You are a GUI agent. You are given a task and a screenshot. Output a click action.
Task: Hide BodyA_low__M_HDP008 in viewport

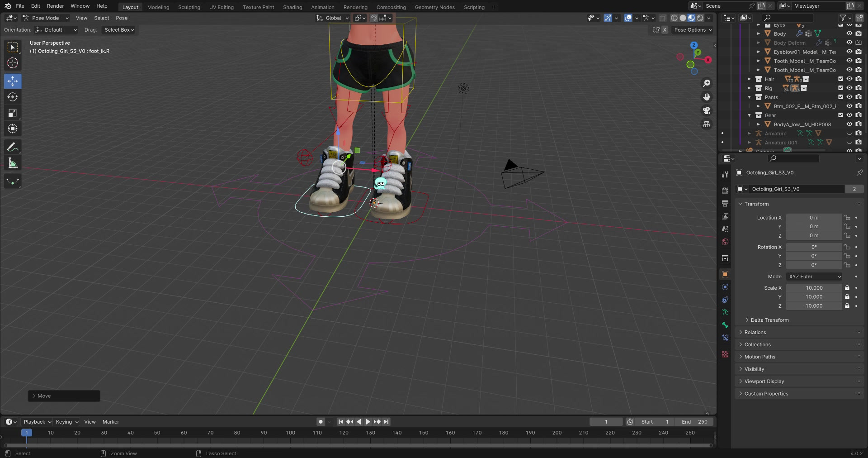849,124
